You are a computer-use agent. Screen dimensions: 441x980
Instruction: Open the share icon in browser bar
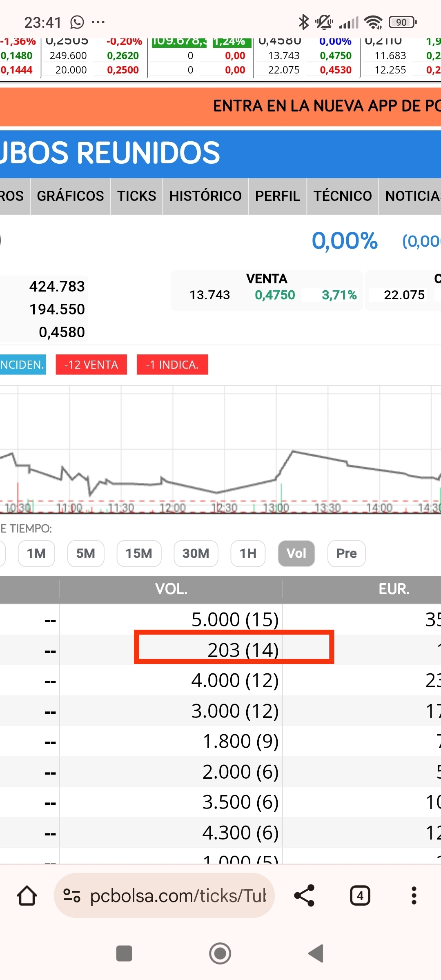pyautogui.click(x=305, y=896)
